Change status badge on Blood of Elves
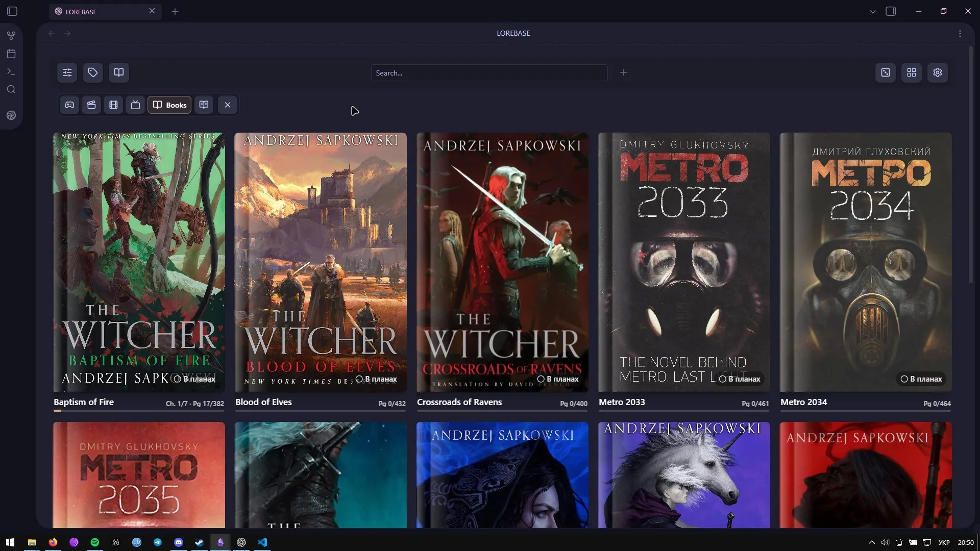 (x=376, y=379)
